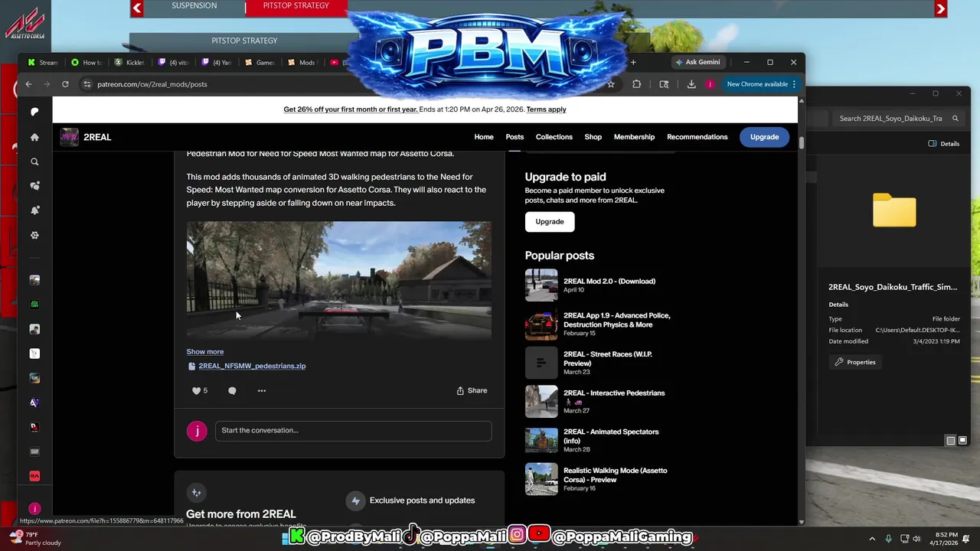Click the File Explorer search box
Screen dimensions: 980x551
tap(898, 119)
